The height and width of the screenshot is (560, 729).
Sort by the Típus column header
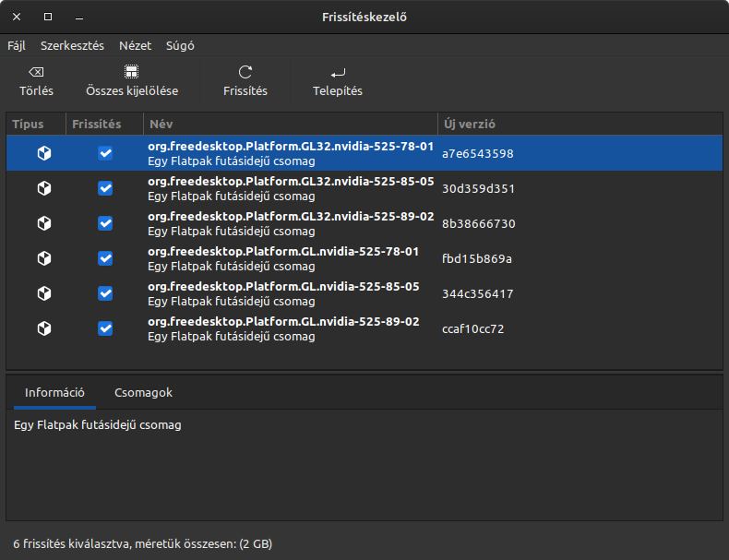36,124
